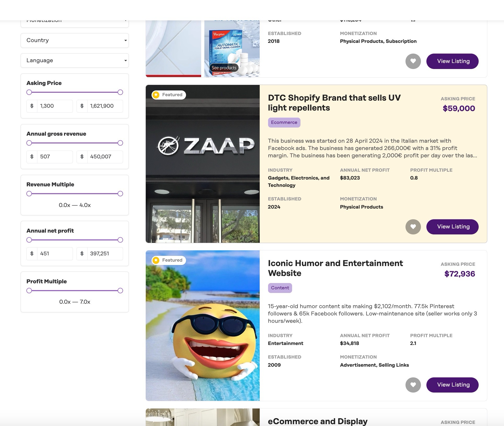Favorite the Humor and Entertainment Website heart
Screen dimensions: 504x426
413,385
